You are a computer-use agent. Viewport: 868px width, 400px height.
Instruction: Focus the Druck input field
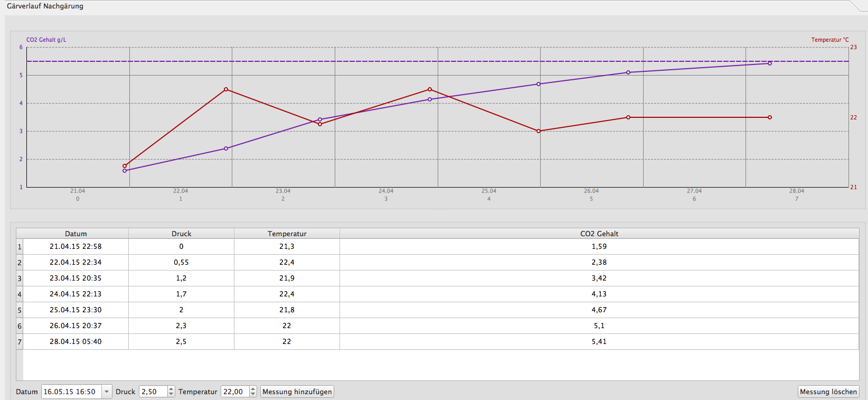(x=153, y=392)
